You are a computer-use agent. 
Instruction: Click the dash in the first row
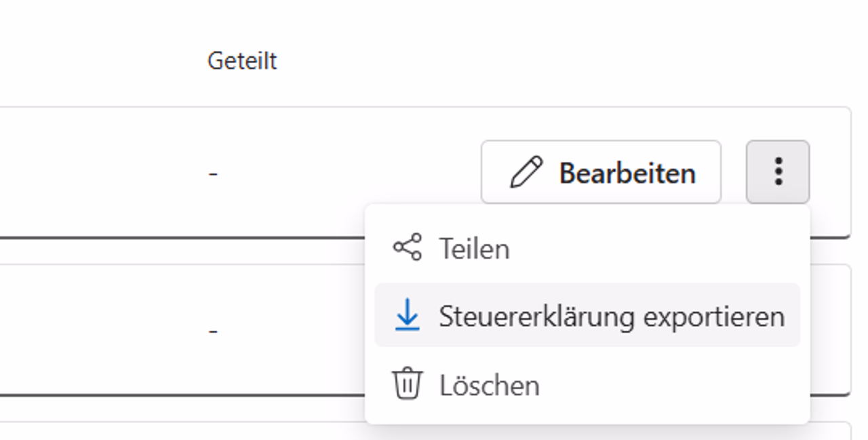point(213,174)
